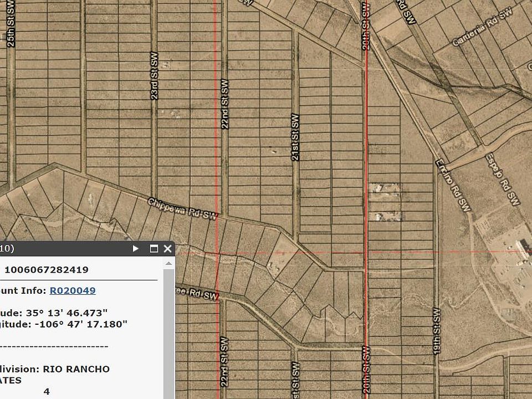
Task: Click the latitude coordinates in the popup
Action: point(55,313)
